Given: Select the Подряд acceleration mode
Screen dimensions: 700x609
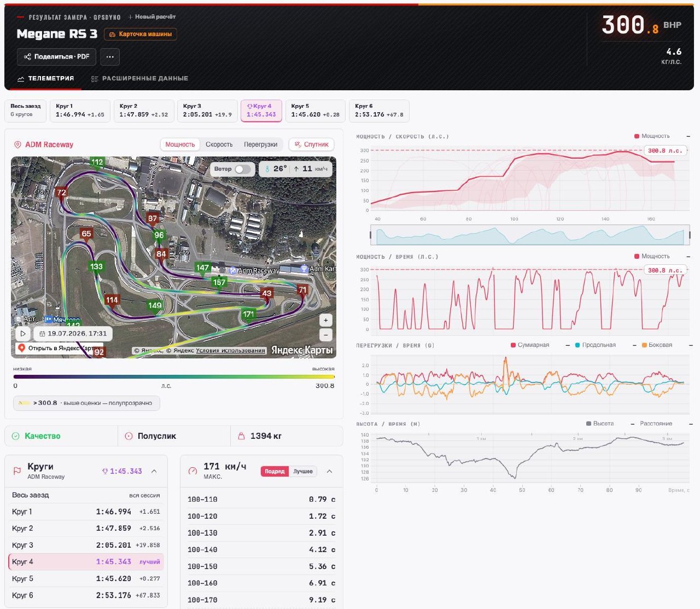Looking at the screenshot, I should (275, 471).
